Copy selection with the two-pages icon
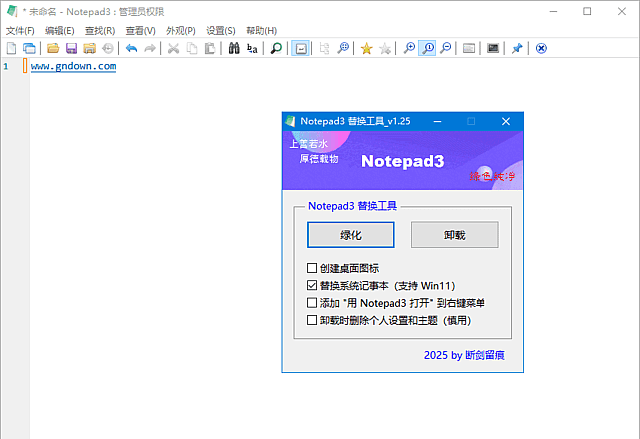 pyautogui.click(x=192, y=49)
